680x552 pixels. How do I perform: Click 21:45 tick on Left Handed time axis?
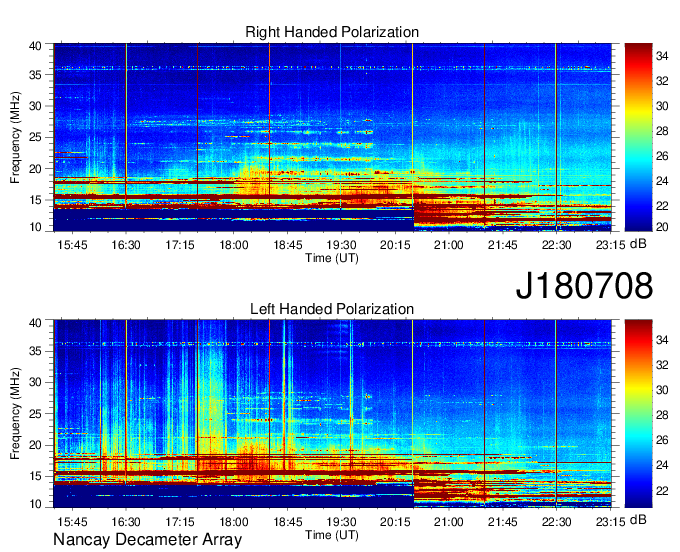click(503, 522)
